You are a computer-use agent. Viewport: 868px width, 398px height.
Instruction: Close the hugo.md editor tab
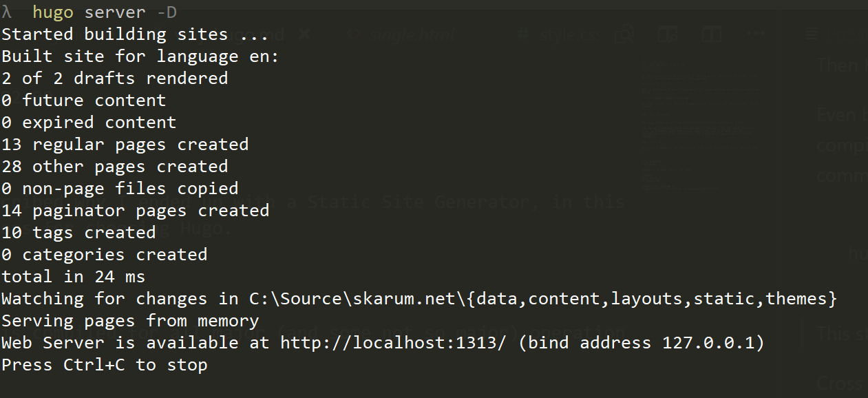pyautogui.click(x=305, y=34)
